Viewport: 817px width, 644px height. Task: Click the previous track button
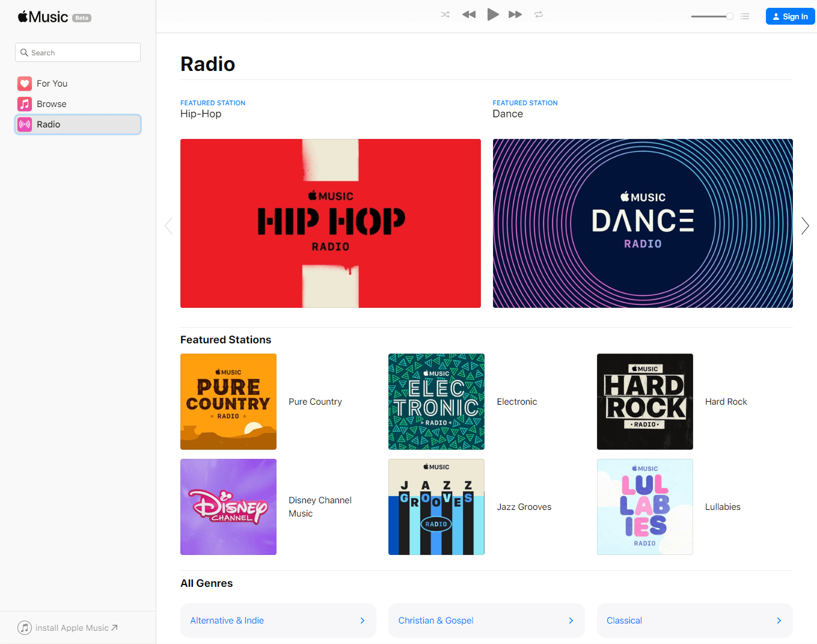coord(469,14)
